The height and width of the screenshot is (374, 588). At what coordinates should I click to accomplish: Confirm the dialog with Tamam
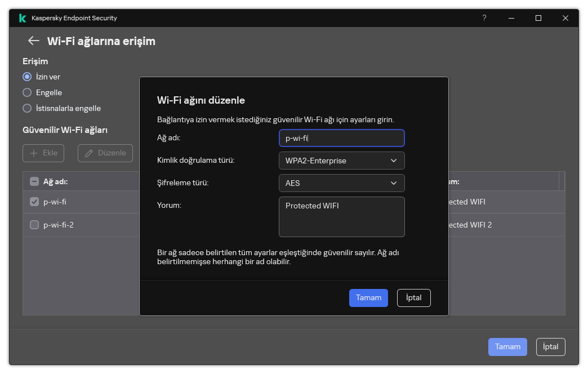point(368,297)
